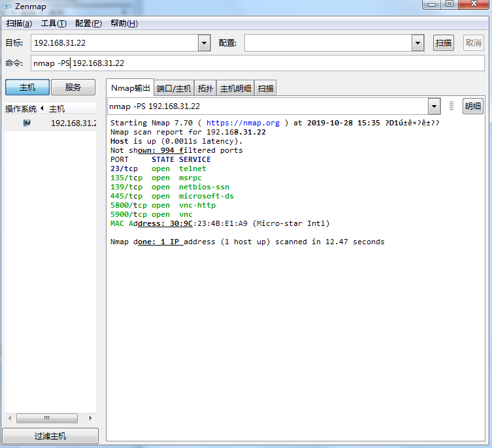The width and height of the screenshot is (492, 448).
Task: Click the microsoft-ds service name
Action: tap(206, 196)
